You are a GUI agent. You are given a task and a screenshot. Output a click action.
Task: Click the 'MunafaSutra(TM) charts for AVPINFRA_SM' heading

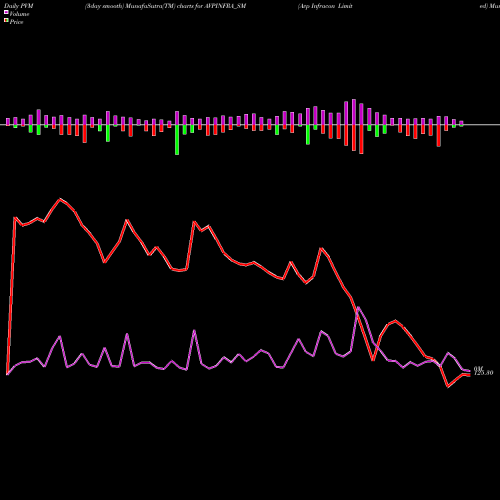(186, 6)
